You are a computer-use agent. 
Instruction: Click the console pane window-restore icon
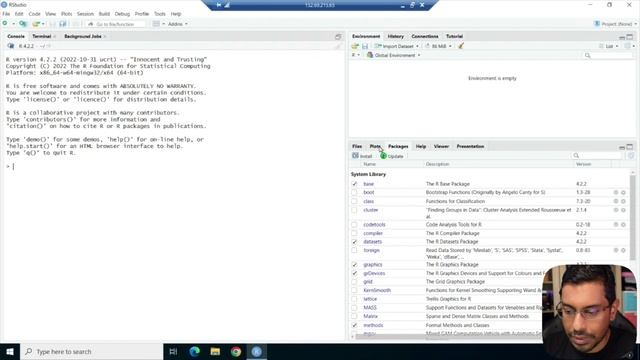coord(338,37)
